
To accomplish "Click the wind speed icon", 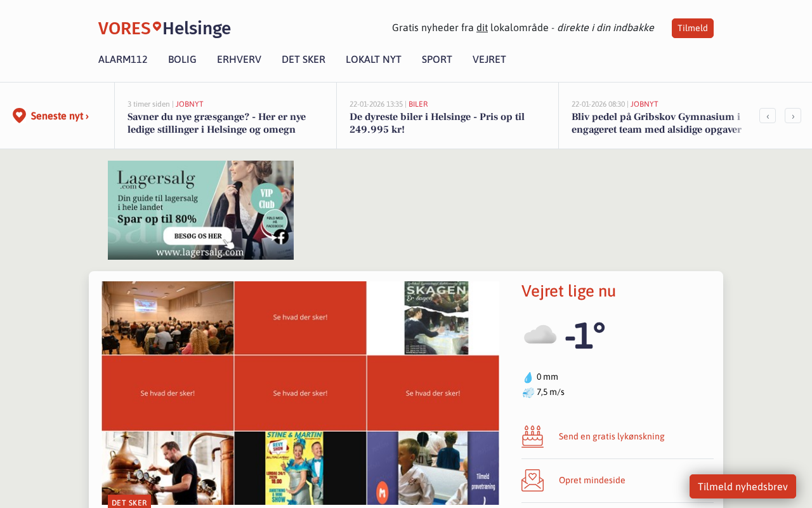I will pos(528,392).
